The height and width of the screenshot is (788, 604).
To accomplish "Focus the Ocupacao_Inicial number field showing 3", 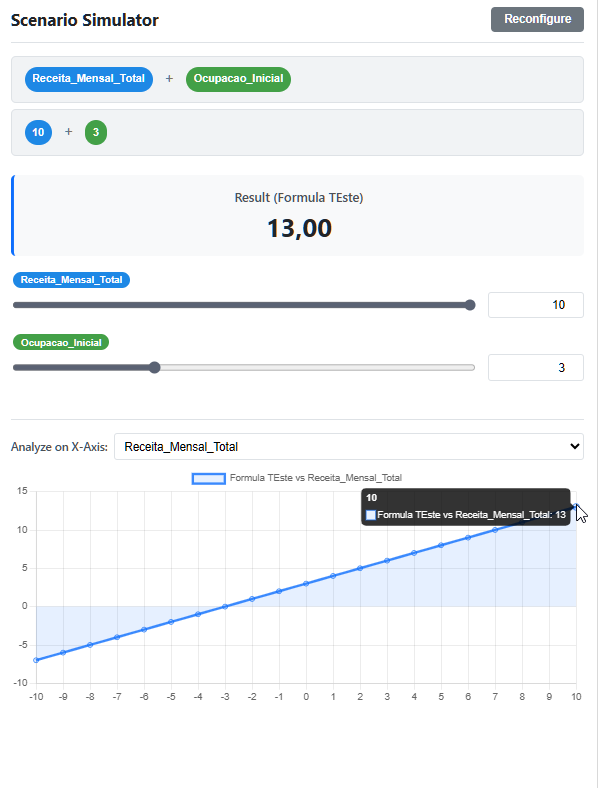I will (x=535, y=368).
